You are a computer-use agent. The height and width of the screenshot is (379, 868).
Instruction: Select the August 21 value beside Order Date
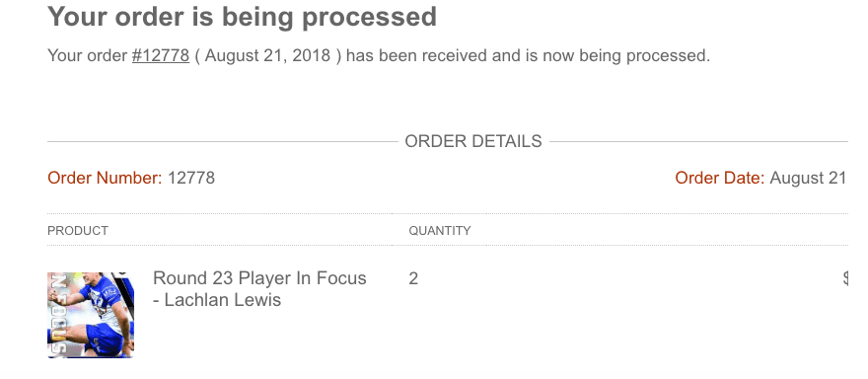click(808, 178)
